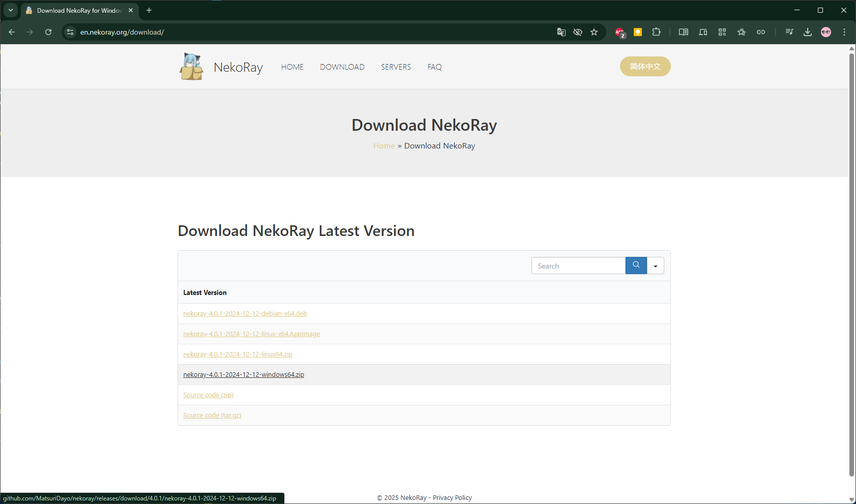856x504 pixels.
Task: Click the yellow extension icon
Action: tap(638, 32)
